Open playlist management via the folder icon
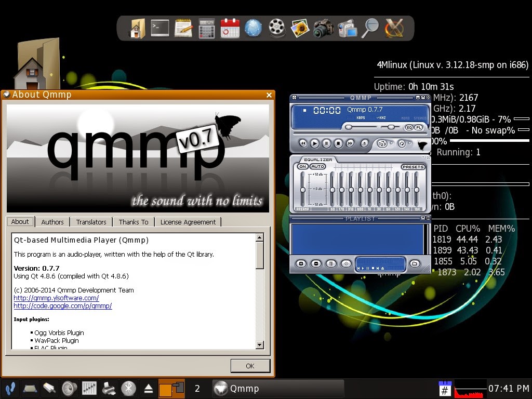 (x=415, y=264)
